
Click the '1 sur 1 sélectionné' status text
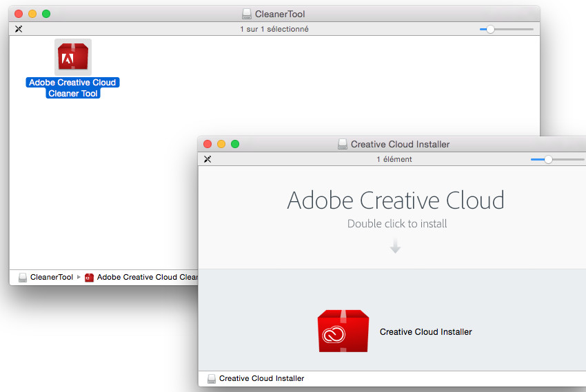point(274,29)
